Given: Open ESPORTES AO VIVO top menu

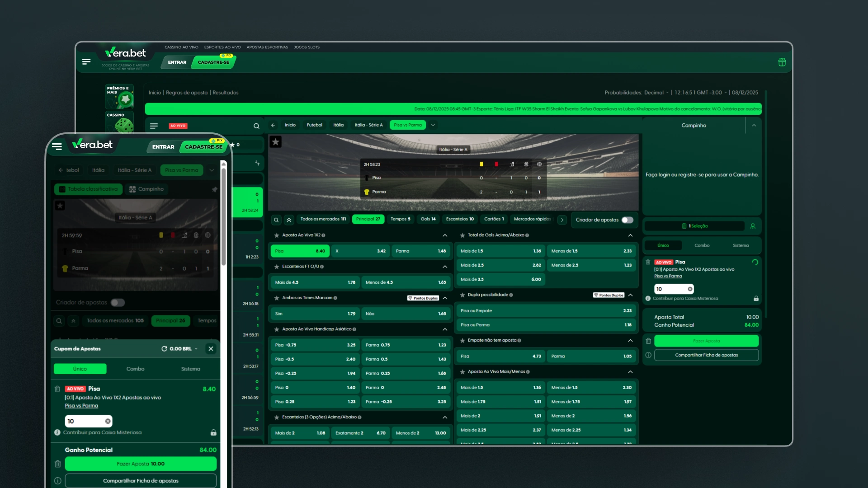Looking at the screenshot, I should (x=222, y=47).
